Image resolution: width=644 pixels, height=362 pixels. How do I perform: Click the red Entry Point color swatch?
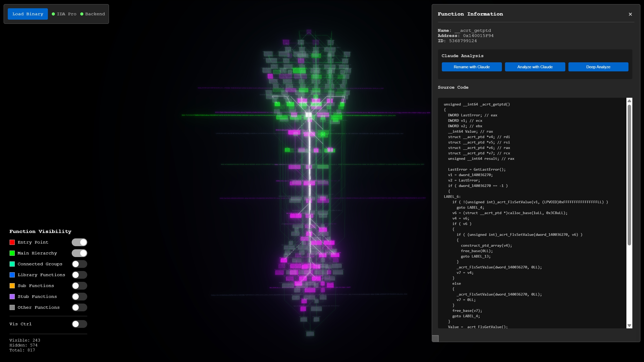pyautogui.click(x=12, y=242)
